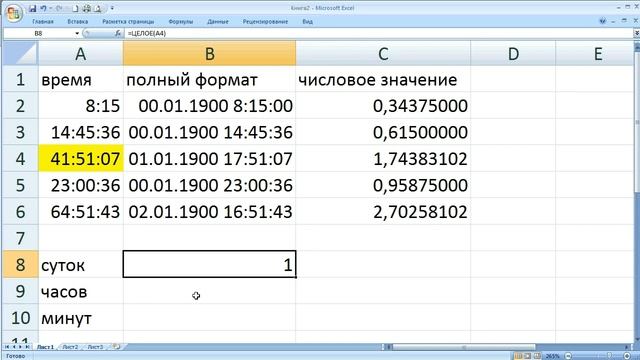
Task: Open the Формулы ribbon tab
Action: tap(180, 22)
